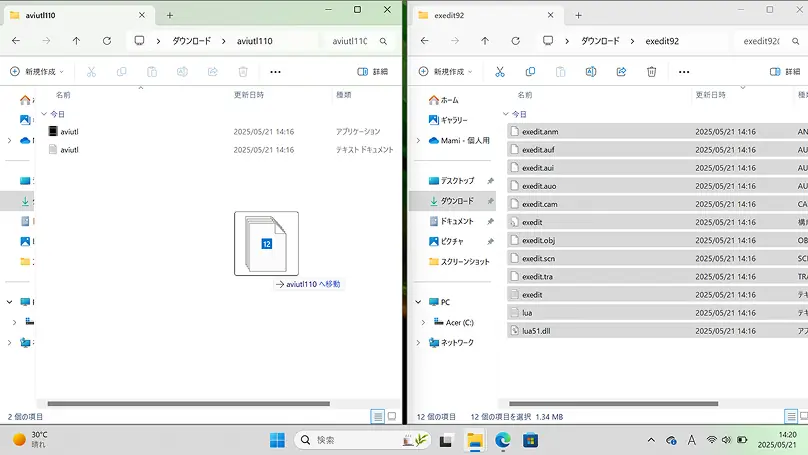Click the taskbar 検索 search box
Image resolution: width=808 pixels, height=455 pixels.
[x=362, y=440]
